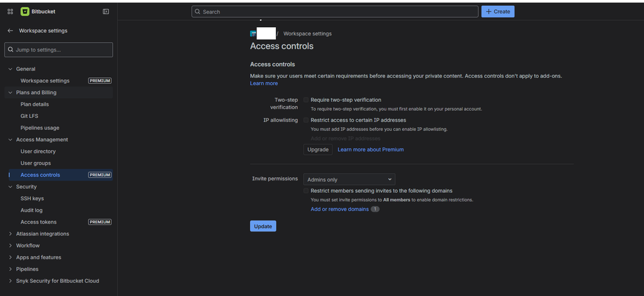This screenshot has height=296, width=644.
Task: Open User directory page
Action: point(38,152)
